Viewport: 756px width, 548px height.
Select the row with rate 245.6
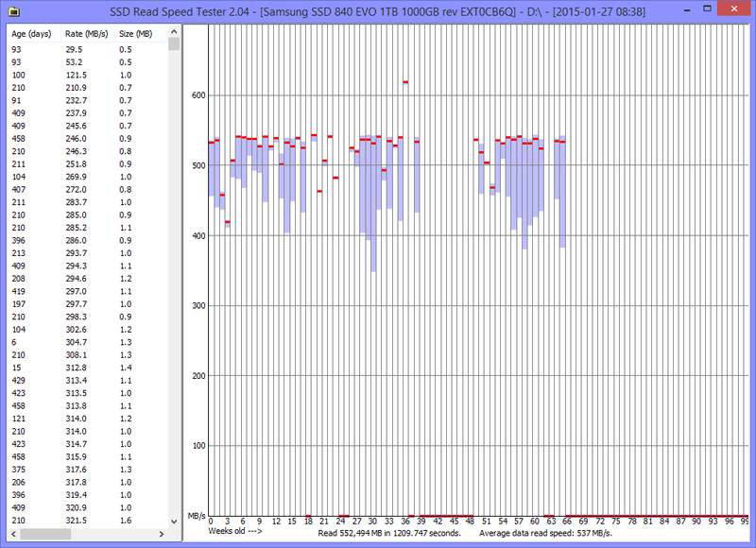click(x=88, y=126)
